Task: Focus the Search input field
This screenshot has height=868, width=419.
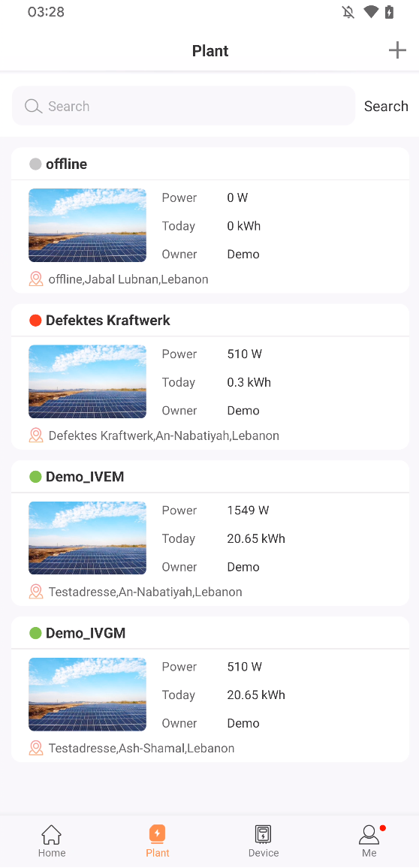Action: coord(184,106)
